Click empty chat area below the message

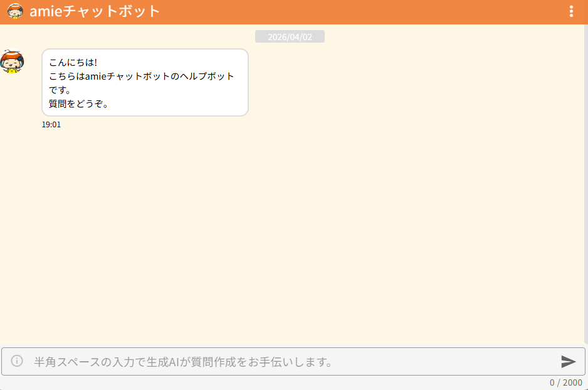(295, 238)
